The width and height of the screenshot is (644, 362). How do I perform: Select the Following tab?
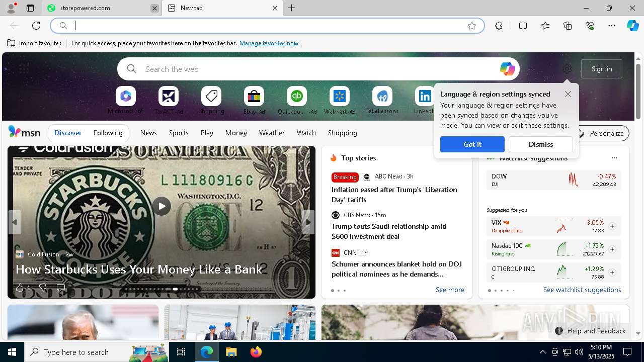click(108, 133)
